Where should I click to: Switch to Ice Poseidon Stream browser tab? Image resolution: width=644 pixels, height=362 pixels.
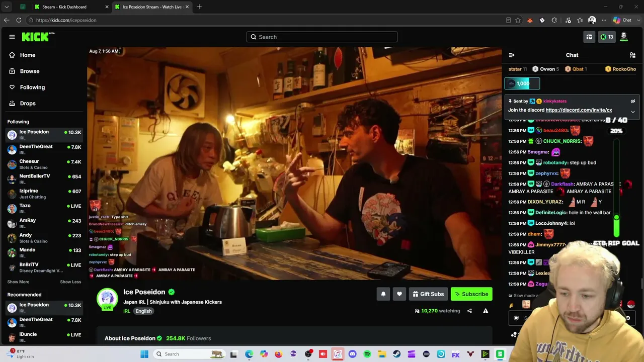pyautogui.click(x=152, y=7)
